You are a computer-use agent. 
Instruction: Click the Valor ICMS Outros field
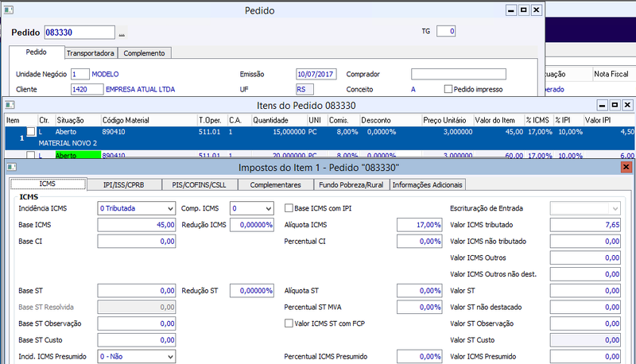(585, 258)
